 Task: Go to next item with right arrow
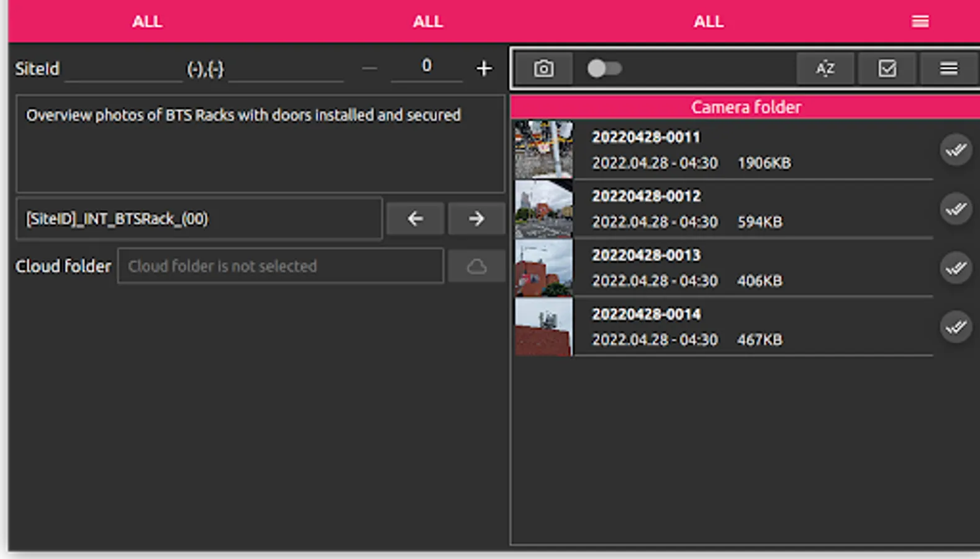[x=476, y=219]
